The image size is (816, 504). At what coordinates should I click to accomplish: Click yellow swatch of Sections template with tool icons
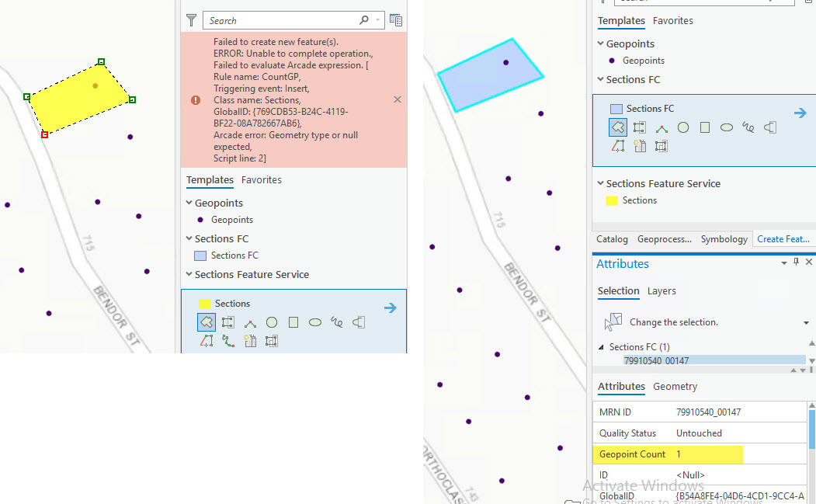point(205,304)
